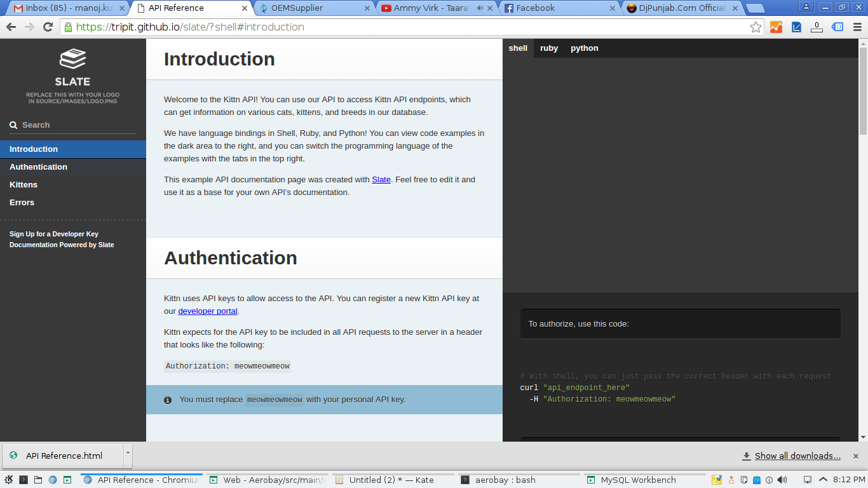Viewport: 868px width, 488px height.
Task: Reload the current page
Action: pyautogui.click(x=48, y=27)
